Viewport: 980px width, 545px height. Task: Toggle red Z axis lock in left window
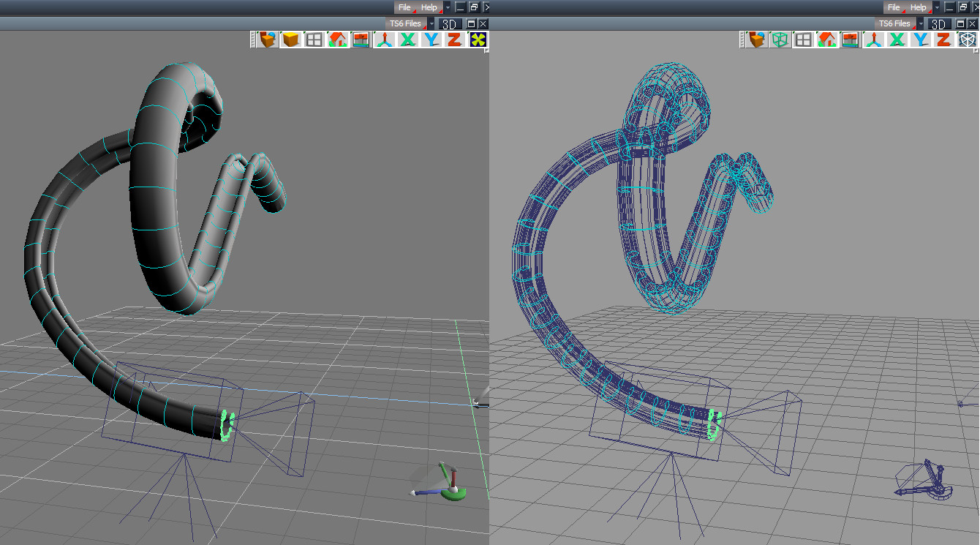[x=455, y=40]
